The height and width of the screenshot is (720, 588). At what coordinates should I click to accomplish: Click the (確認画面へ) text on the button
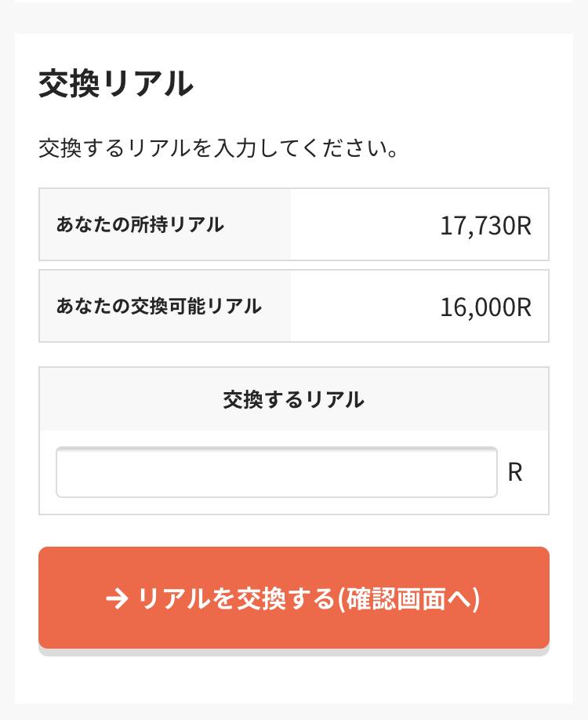(408, 599)
